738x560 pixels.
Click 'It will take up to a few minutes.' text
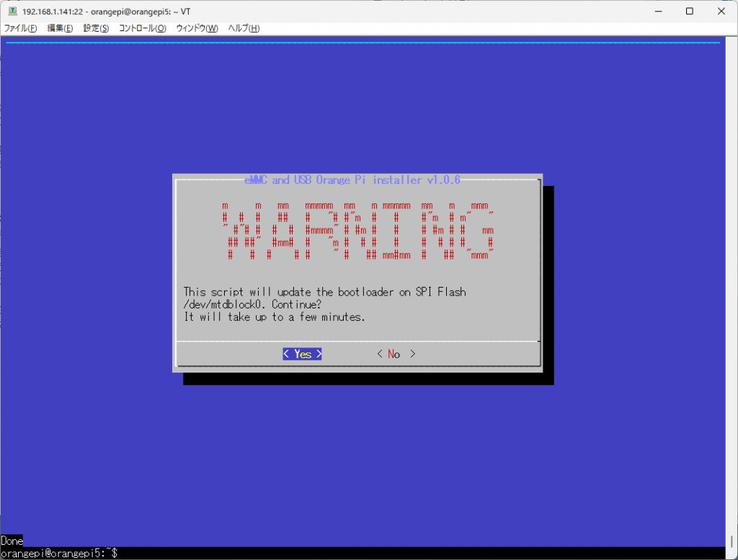[x=275, y=316]
